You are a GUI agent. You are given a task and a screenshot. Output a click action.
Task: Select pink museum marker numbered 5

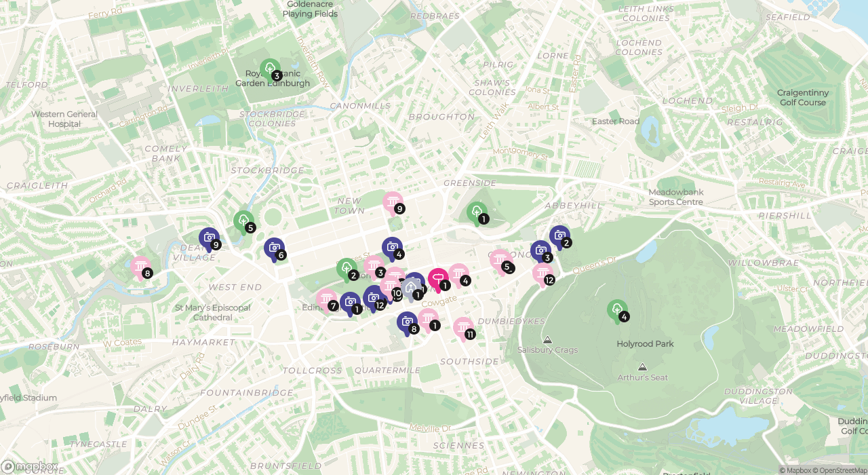500,260
